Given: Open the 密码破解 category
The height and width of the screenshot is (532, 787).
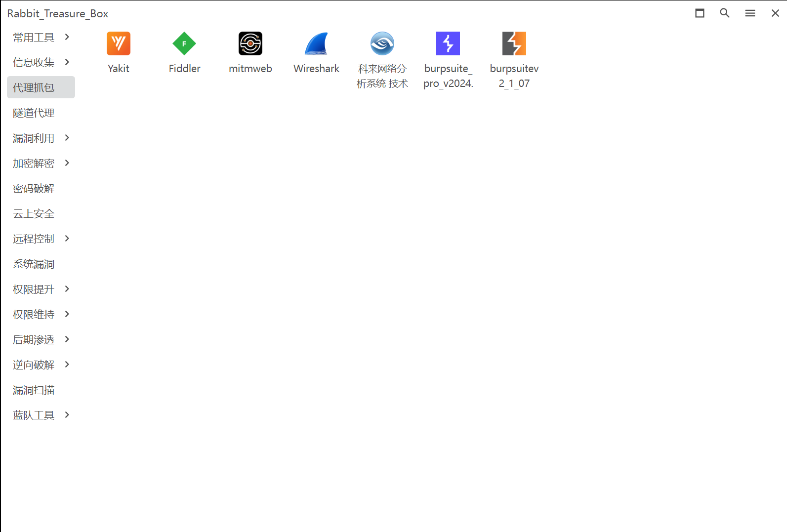Looking at the screenshot, I should 34,189.
